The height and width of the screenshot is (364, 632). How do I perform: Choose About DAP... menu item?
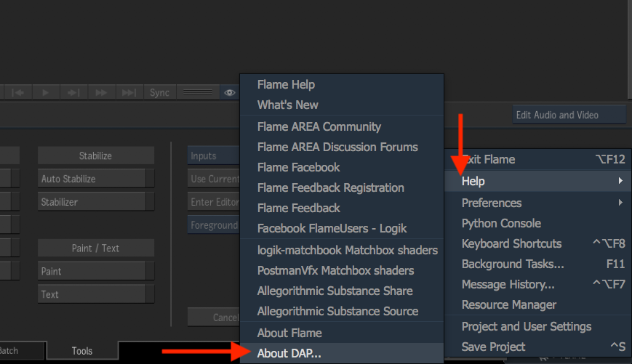click(342, 353)
